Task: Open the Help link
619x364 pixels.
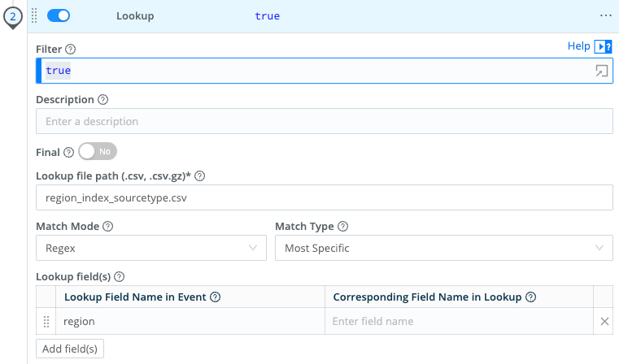Action: 578,46
